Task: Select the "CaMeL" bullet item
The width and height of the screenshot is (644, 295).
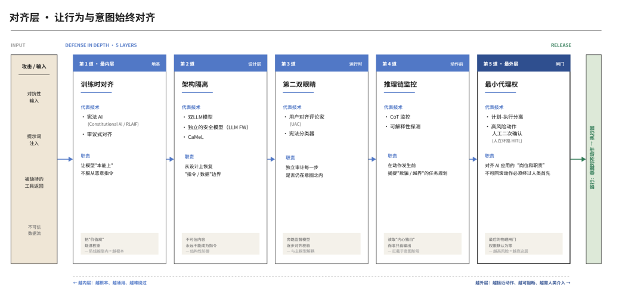Action: [193, 138]
